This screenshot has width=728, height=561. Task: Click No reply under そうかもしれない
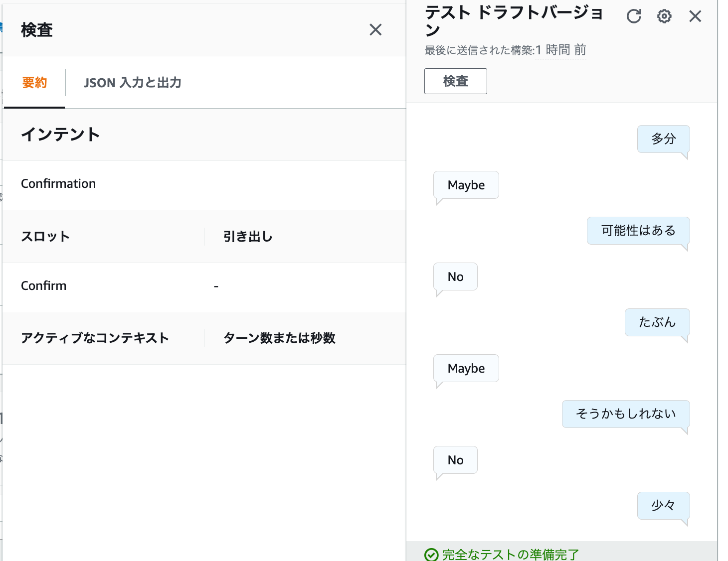click(455, 460)
